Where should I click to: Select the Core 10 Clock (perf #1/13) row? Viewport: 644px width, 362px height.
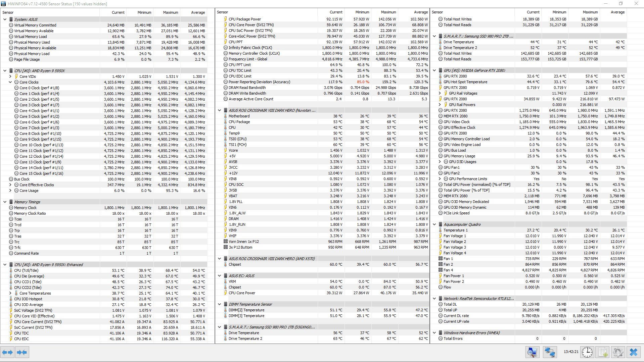104,145
